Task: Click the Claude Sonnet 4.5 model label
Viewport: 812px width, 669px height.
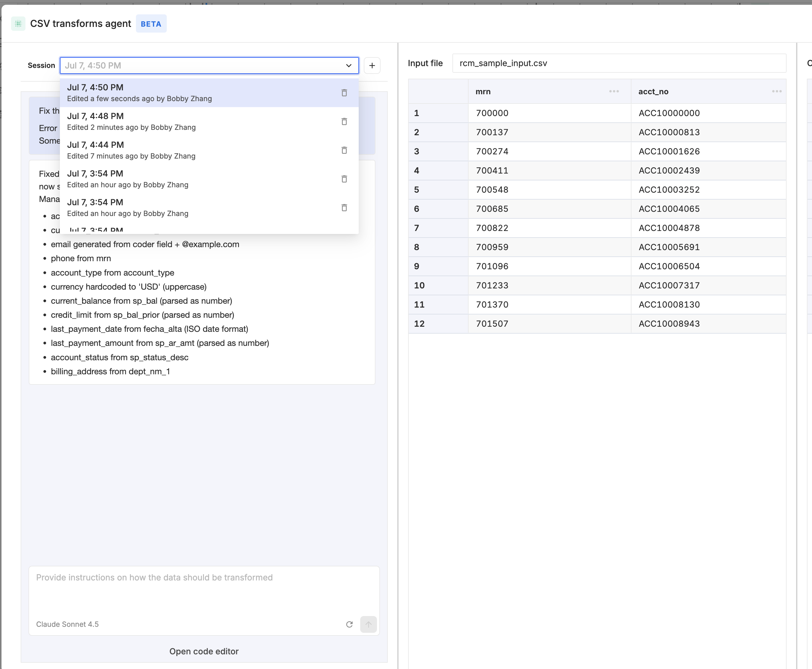Action: 67,624
